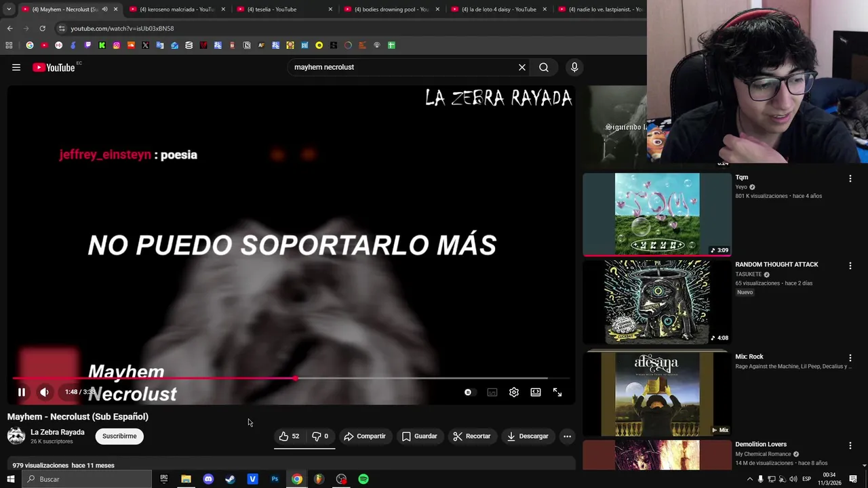This screenshot has height=488, width=868.
Task: Open Spotify from the taskbar
Action: [x=363, y=479]
